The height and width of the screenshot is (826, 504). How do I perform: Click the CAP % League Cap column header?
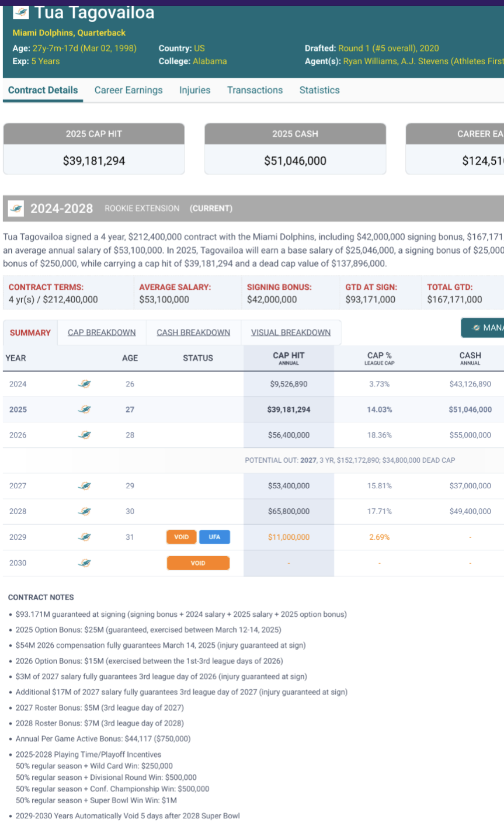coord(379,358)
